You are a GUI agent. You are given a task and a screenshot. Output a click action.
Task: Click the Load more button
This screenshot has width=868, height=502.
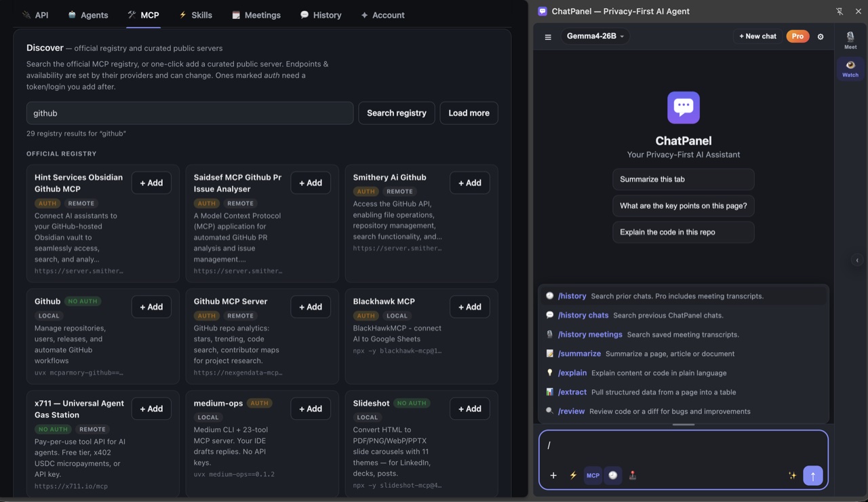pos(469,113)
